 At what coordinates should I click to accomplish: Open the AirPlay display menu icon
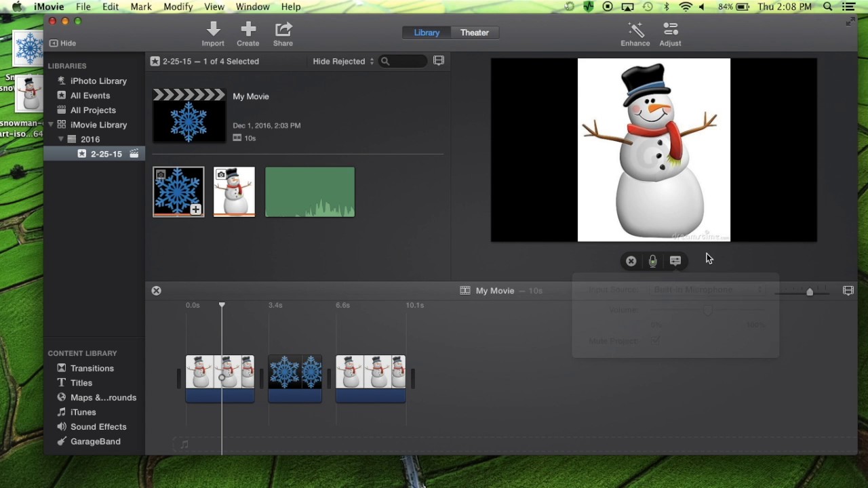tap(628, 7)
